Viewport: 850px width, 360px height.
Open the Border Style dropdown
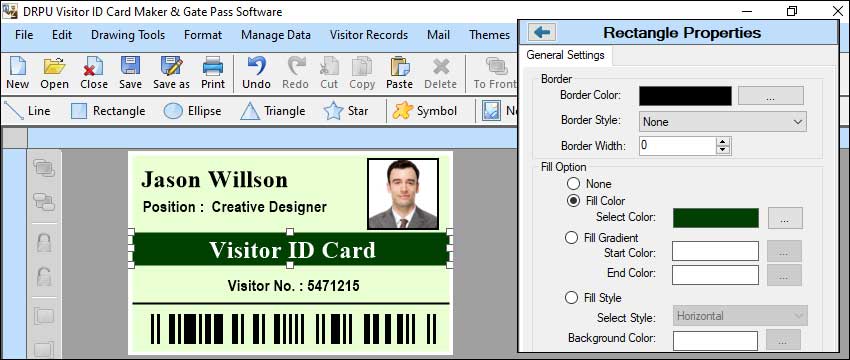723,122
